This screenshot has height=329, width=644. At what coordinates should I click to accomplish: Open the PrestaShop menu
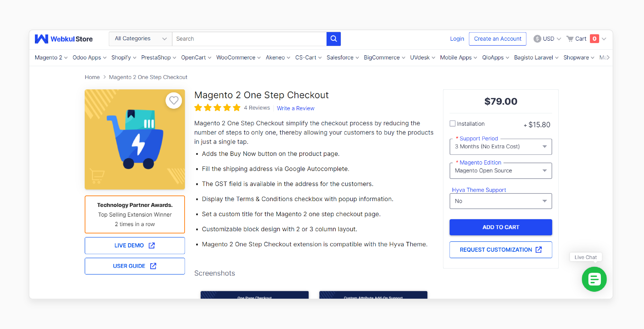[159, 57]
